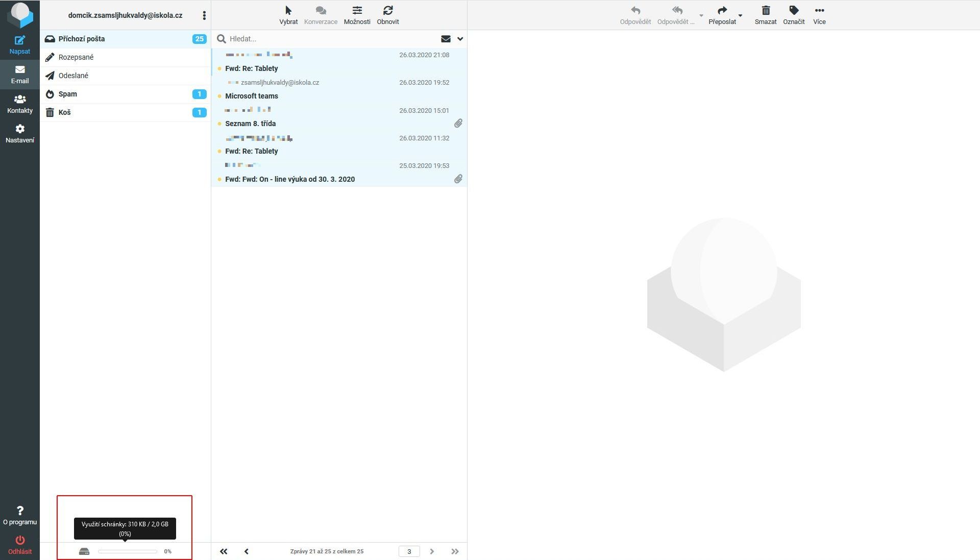Open Fwd: Re: Tablety from 11:32
The width and height of the screenshot is (980, 560).
click(339, 145)
